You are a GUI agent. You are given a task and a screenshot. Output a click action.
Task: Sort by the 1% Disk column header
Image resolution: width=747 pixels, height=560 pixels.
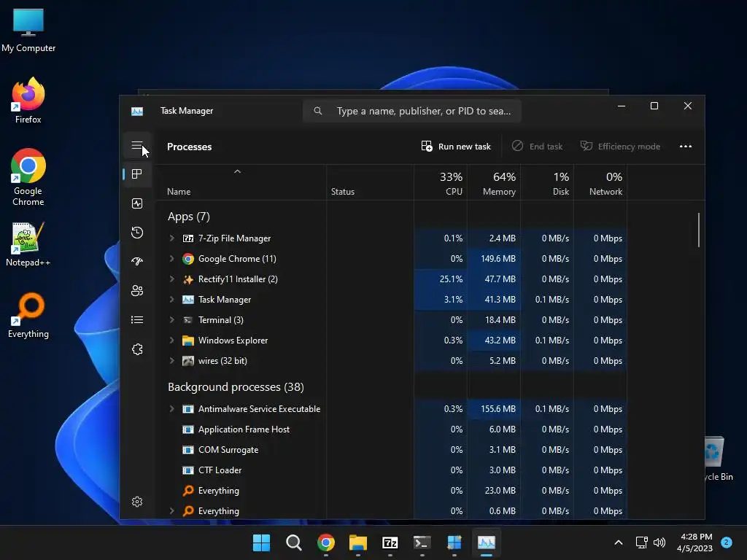tap(547, 183)
